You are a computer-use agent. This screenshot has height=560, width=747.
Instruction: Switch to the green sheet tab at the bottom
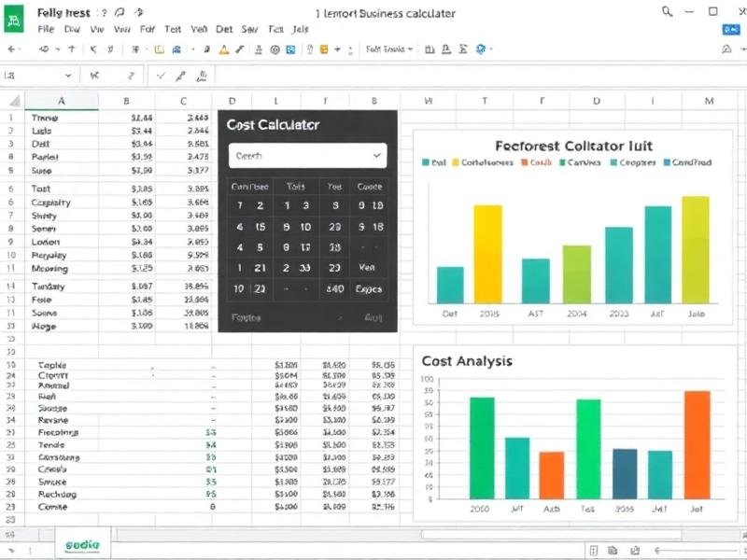82,544
